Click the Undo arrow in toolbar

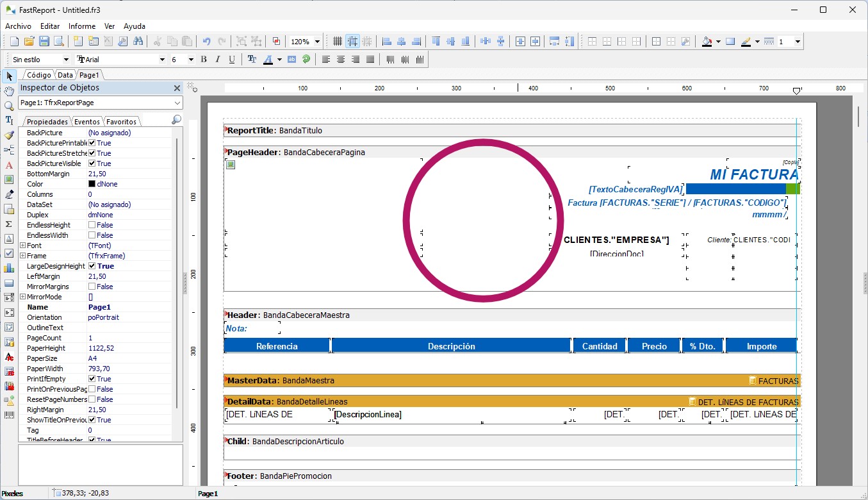coord(206,42)
